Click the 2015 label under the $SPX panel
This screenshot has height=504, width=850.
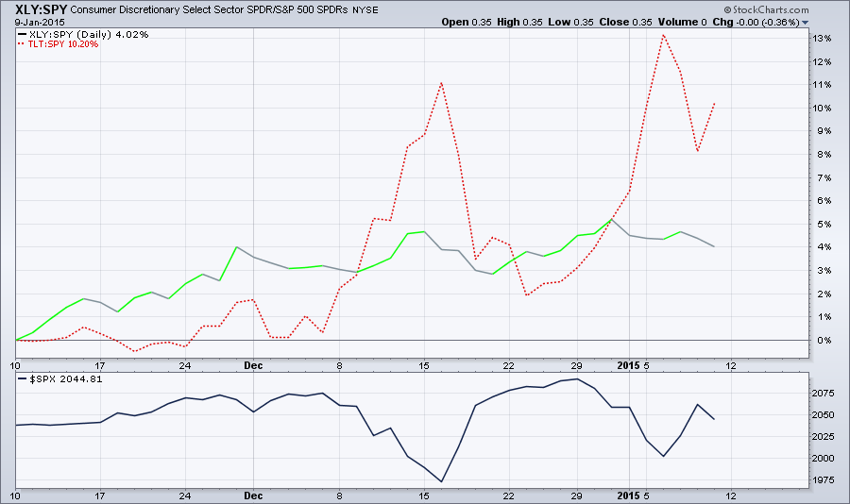click(x=628, y=496)
